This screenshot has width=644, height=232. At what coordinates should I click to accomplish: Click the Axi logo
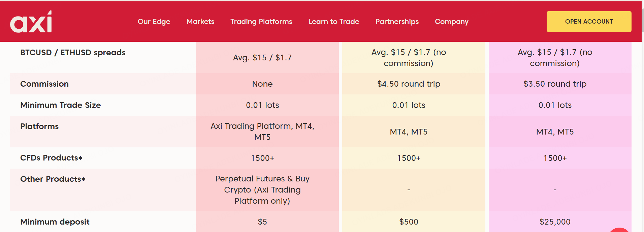pos(31,22)
